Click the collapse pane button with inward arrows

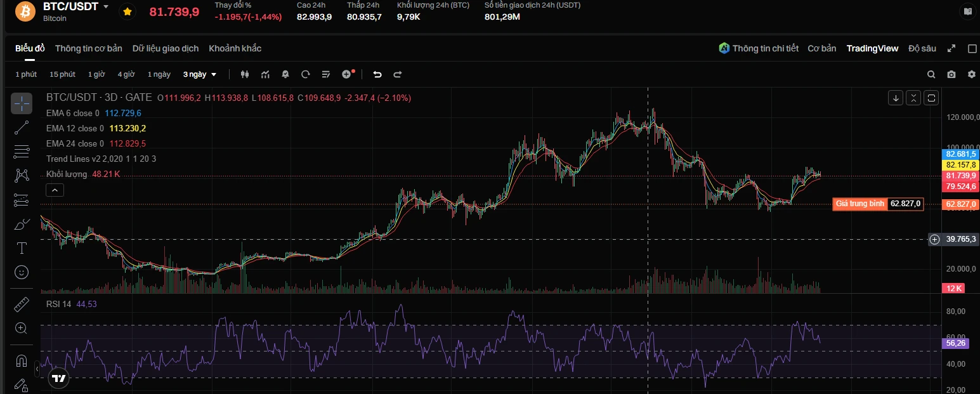pyautogui.click(x=913, y=98)
